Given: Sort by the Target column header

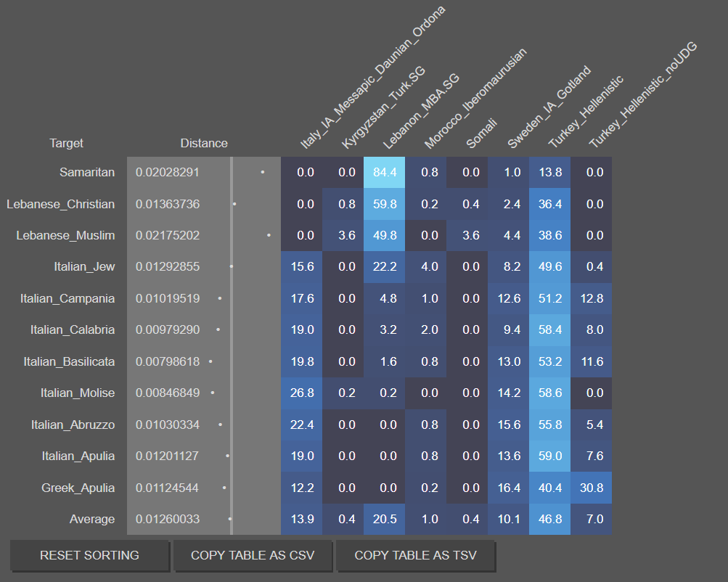Looking at the screenshot, I should coord(66,143).
